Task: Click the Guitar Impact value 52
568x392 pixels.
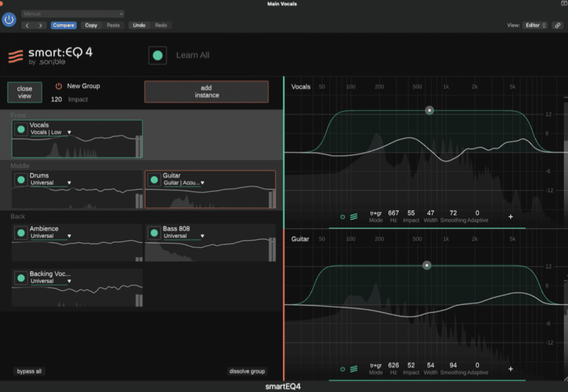Action: point(411,366)
